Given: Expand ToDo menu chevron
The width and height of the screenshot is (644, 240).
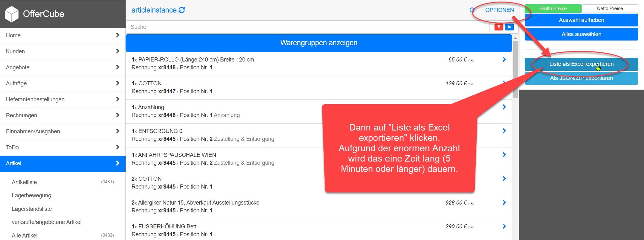Looking at the screenshot, I should pyautogui.click(x=118, y=147).
